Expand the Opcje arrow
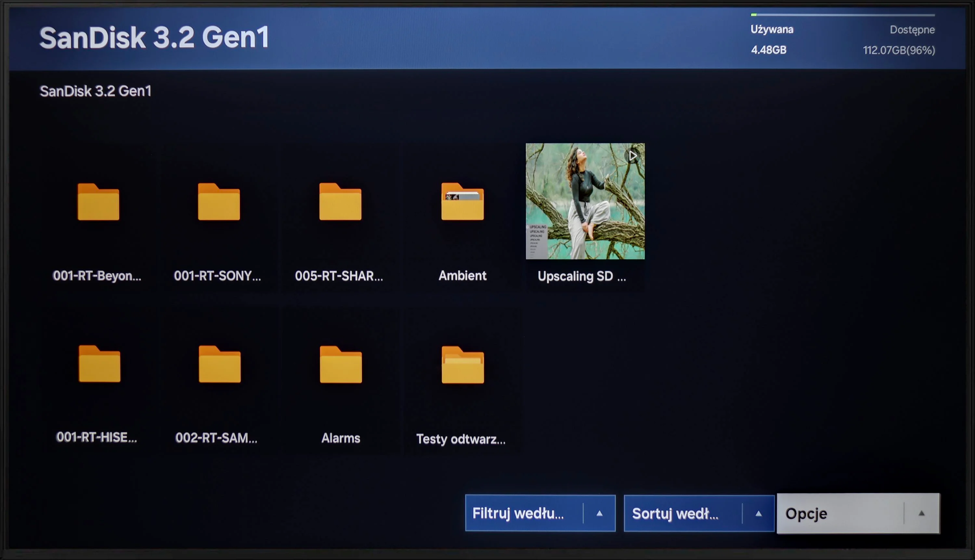Image resolution: width=975 pixels, height=560 pixels. pyautogui.click(x=921, y=514)
